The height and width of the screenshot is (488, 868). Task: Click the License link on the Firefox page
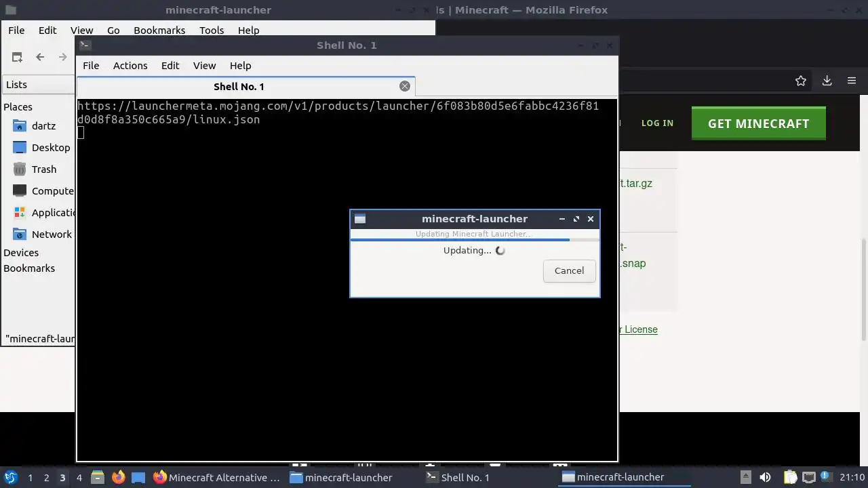[x=638, y=329]
